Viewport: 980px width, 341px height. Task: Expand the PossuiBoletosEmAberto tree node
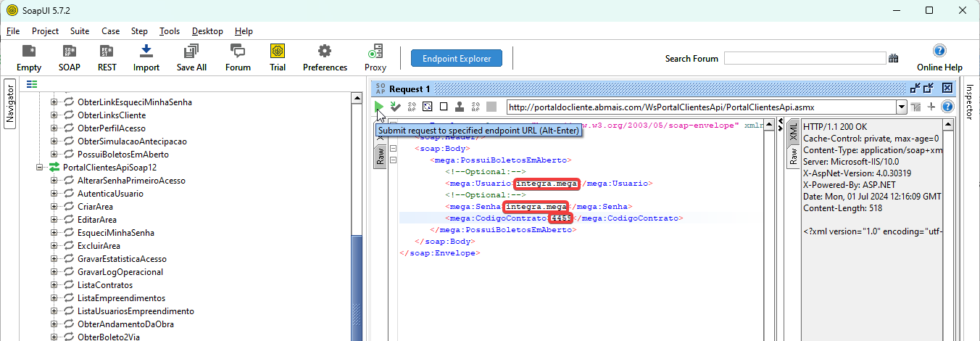point(54,155)
